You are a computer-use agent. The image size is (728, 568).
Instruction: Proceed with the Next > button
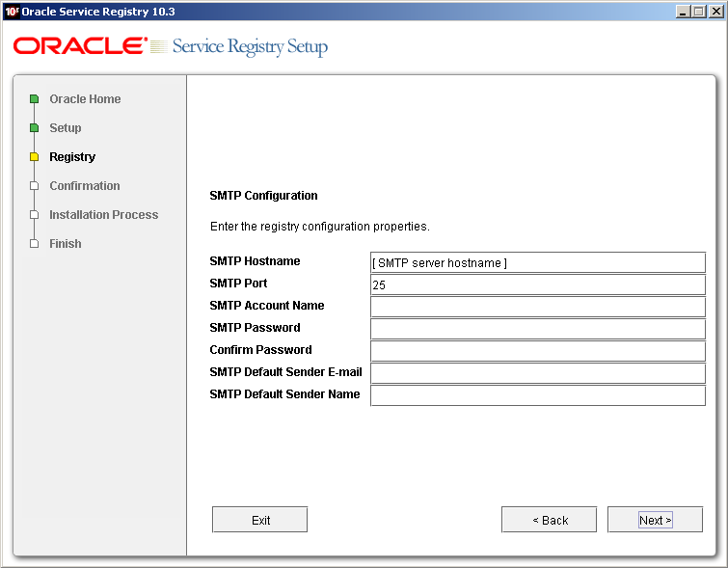(x=655, y=520)
